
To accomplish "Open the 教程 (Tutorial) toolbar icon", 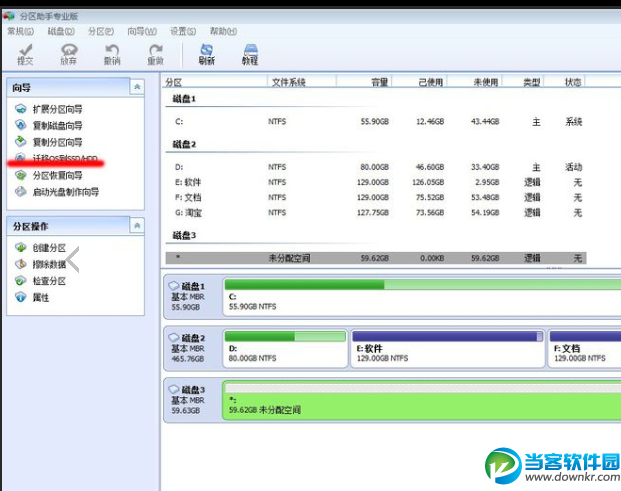I will [x=249, y=53].
